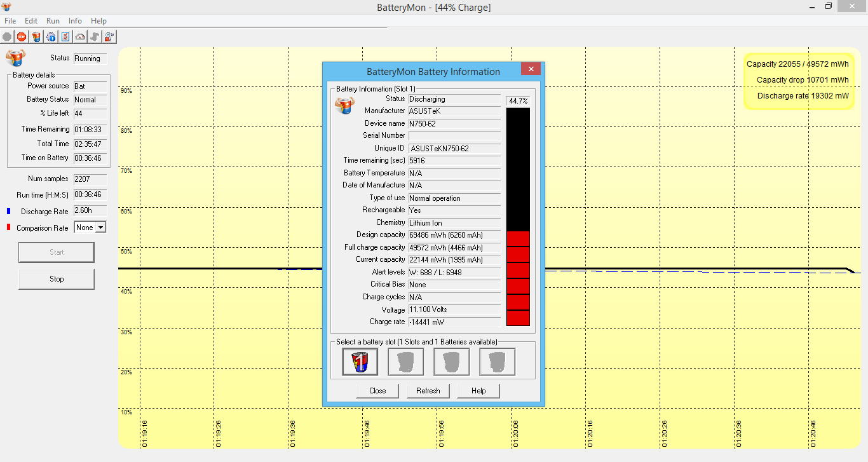
Task: Click the blue Discharge Rate color marker
Action: (9, 211)
